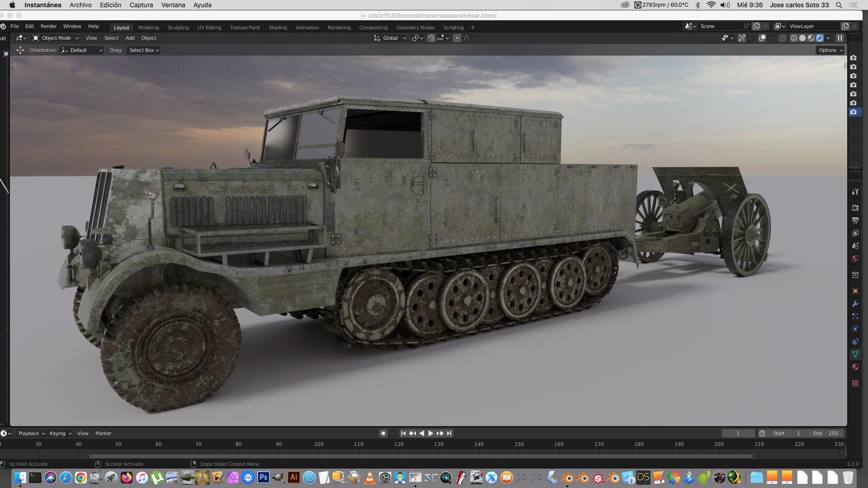
Task: Click the New Scene duplicate icon
Action: (x=756, y=26)
